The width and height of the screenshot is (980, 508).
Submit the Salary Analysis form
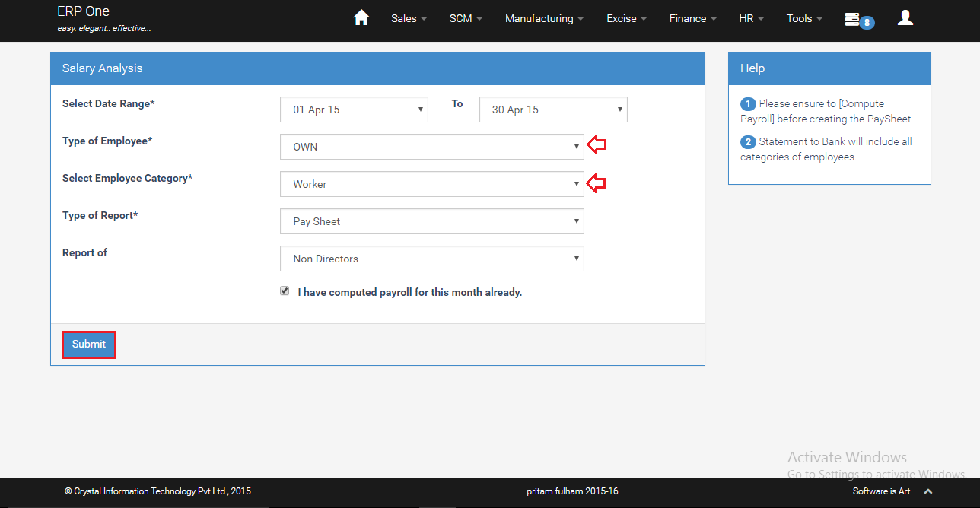click(89, 344)
